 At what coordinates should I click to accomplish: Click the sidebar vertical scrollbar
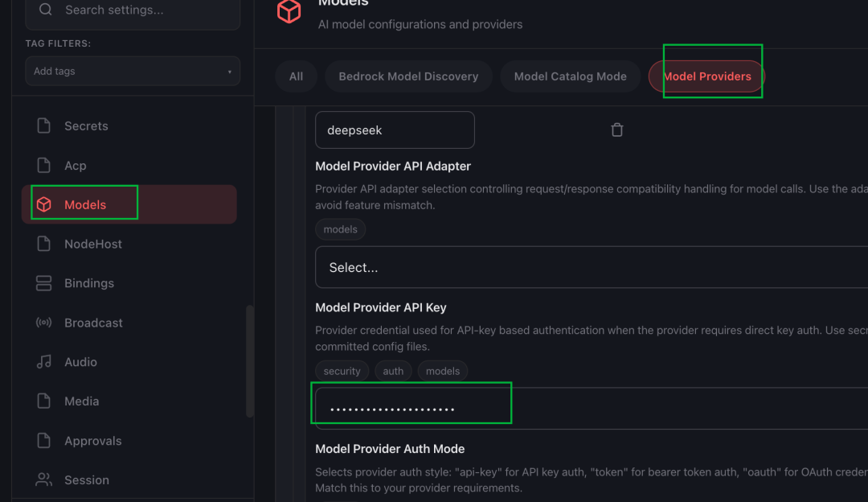tap(250, 360)
